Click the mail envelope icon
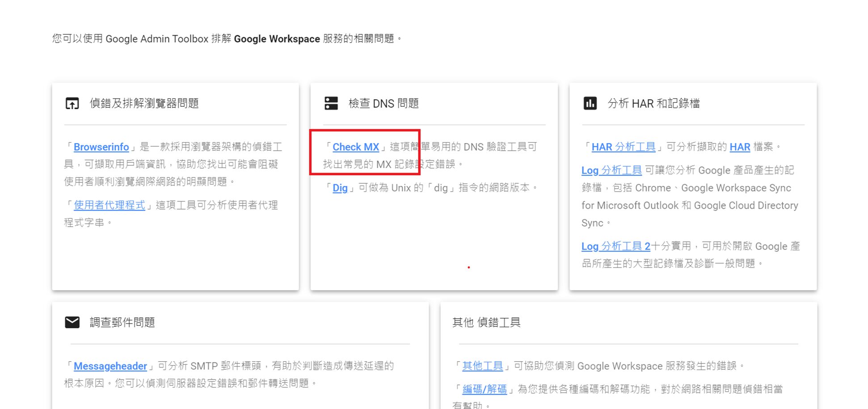Image resolution: width=868 pixels, height=409 pixels. 72,322
